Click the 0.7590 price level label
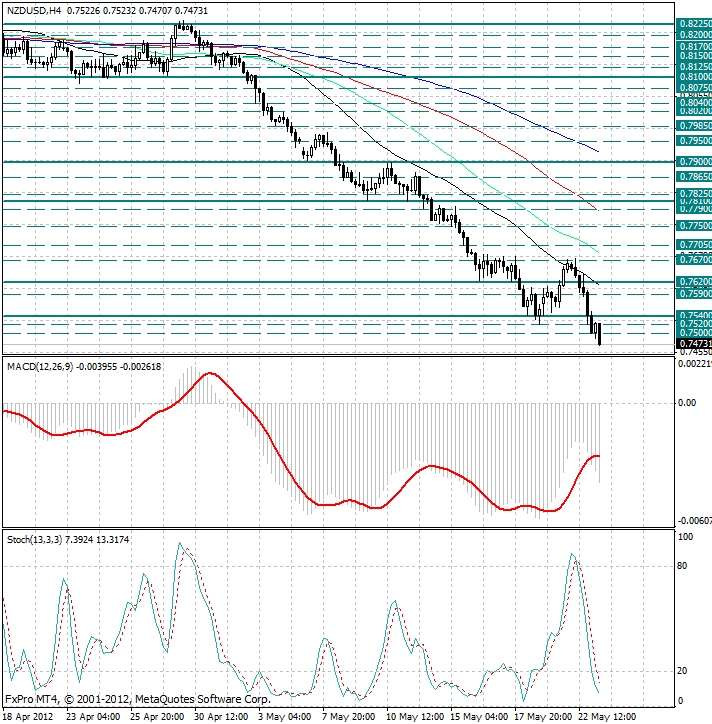Screen dimensions: 712x724 point(694,294)
